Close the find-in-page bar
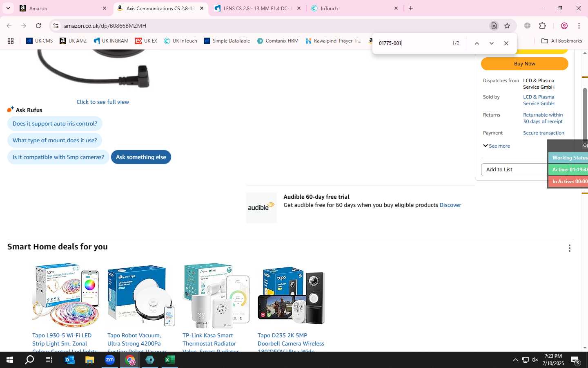The image size is (588, 368). coord(506,43)
